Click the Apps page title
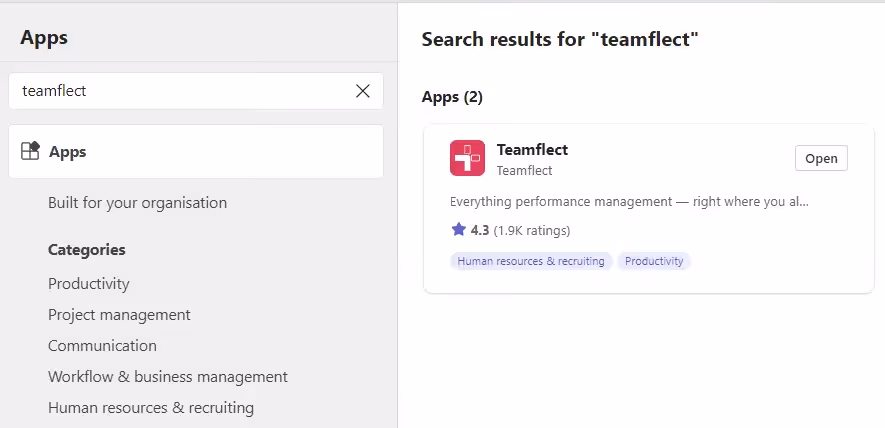The width and height of the screenshot is (885, 428). (x=44, y=38)
